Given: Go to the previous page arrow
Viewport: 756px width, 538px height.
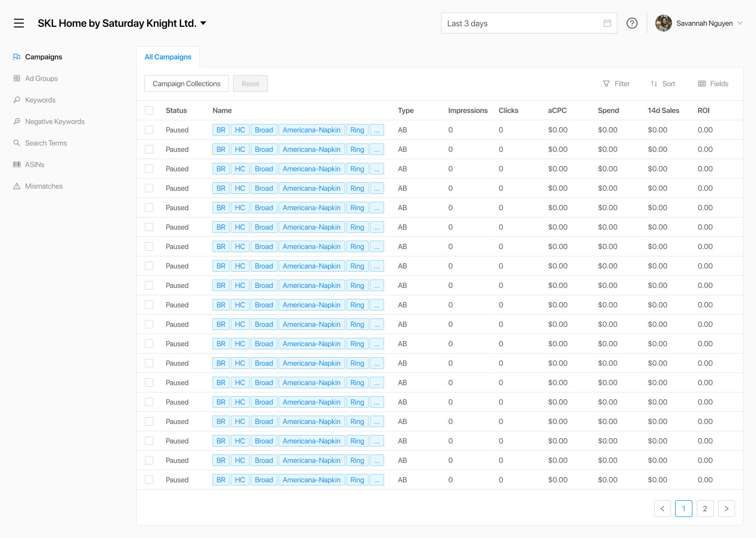Looking at the screenshot, I should (663, 509).
